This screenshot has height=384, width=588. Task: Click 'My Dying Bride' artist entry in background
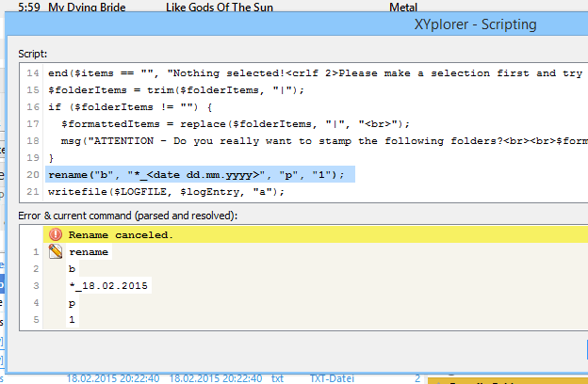pyautogui.click(x=88, y=6)
